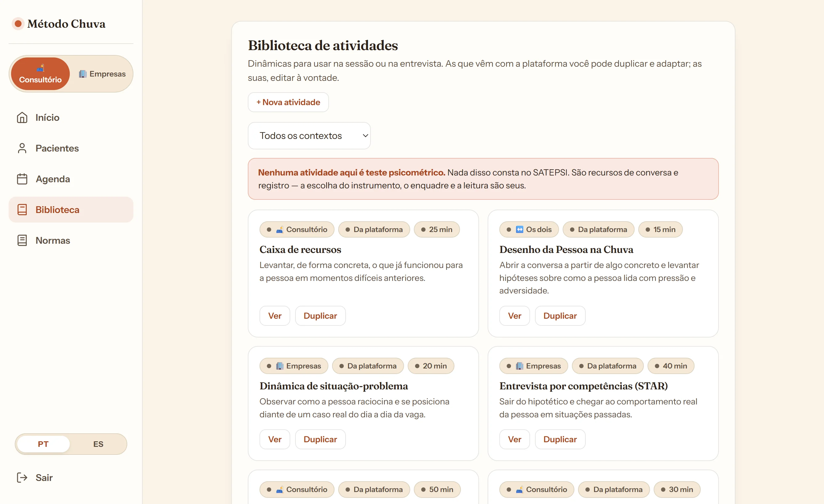The height and width of the screenshot is (504, 824).
Task: Click the Início home icon
Action: pyautogui.click(x=22, y=118)
